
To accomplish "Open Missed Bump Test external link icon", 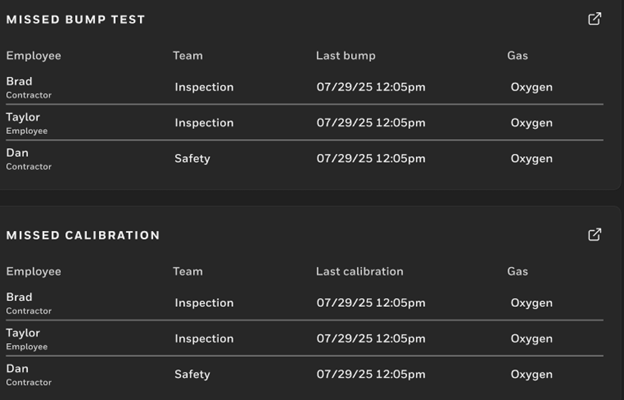I will (x=595, y=19).
